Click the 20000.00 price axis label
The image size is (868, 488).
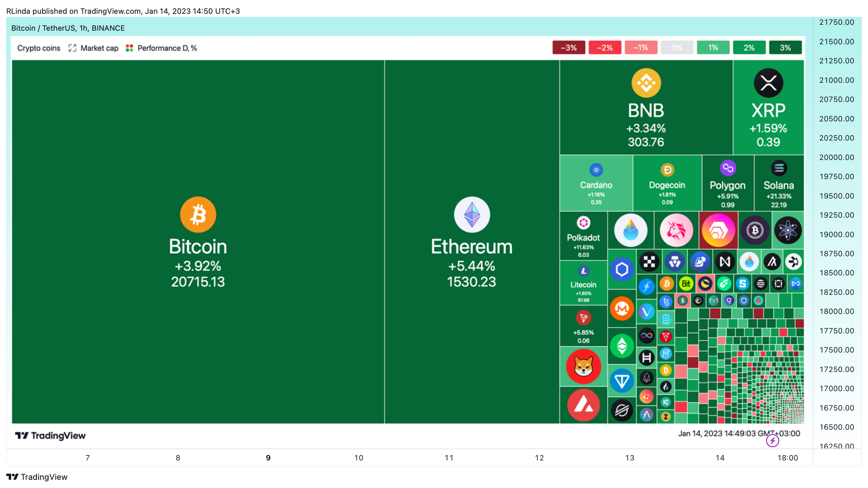coord(837,157)
